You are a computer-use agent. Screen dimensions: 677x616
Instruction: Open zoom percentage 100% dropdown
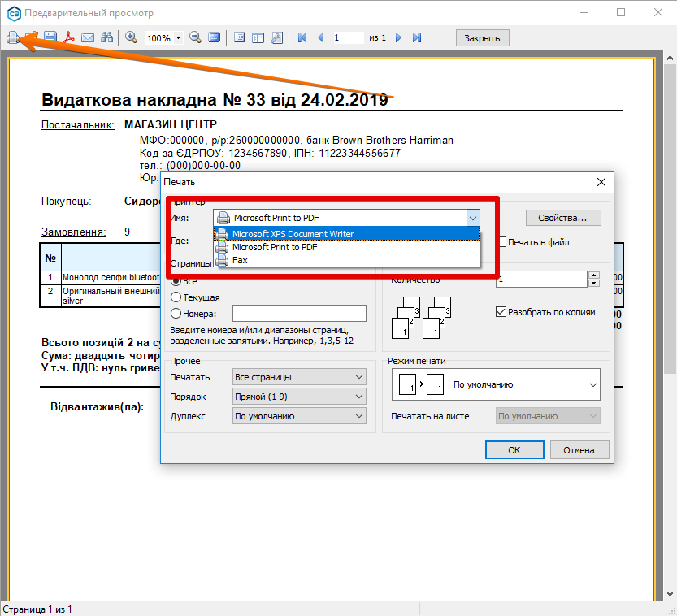point(178,37)
